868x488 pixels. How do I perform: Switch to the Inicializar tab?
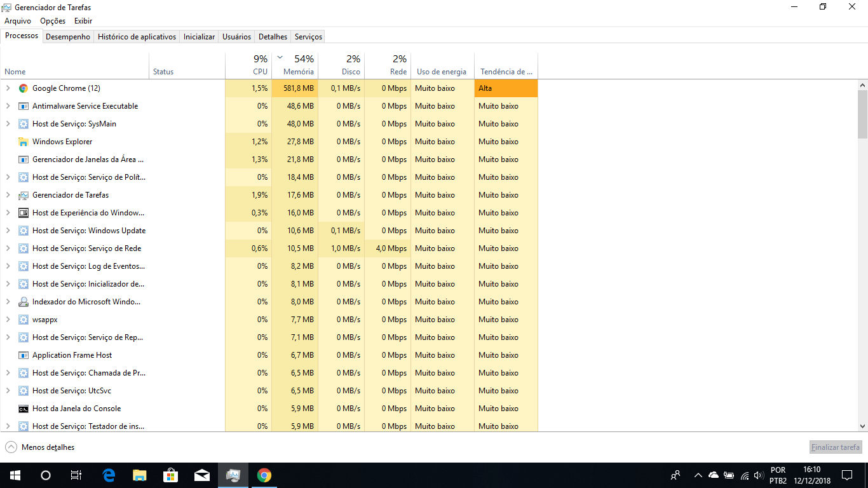(x=199, y=37)
